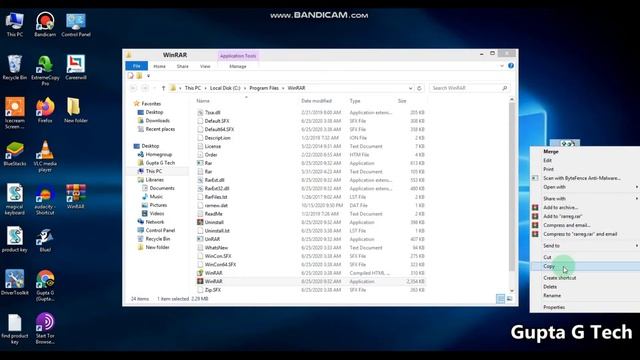Switch to the Home ribbon tab
The height and width of the screenshot is (360, 640).
pyautogui.click(x=159, y=66)
